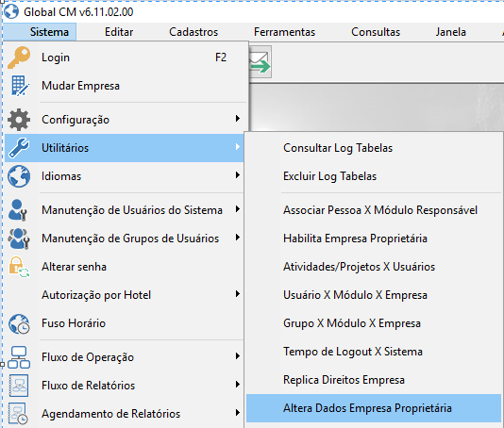Viewport: 504px width, 428px height.
Task: Select Tempo de Logout X Sistema
Action: pos(374,352)
